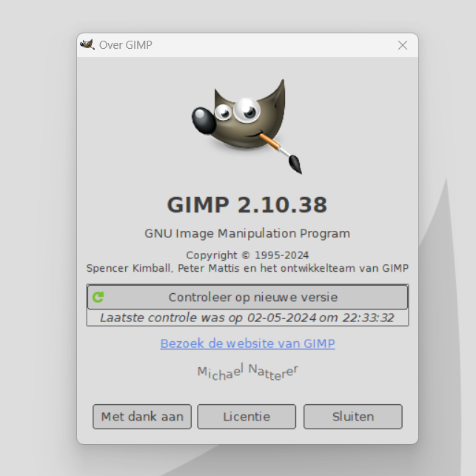Click the green refresh icon in update button

[98, 298]
